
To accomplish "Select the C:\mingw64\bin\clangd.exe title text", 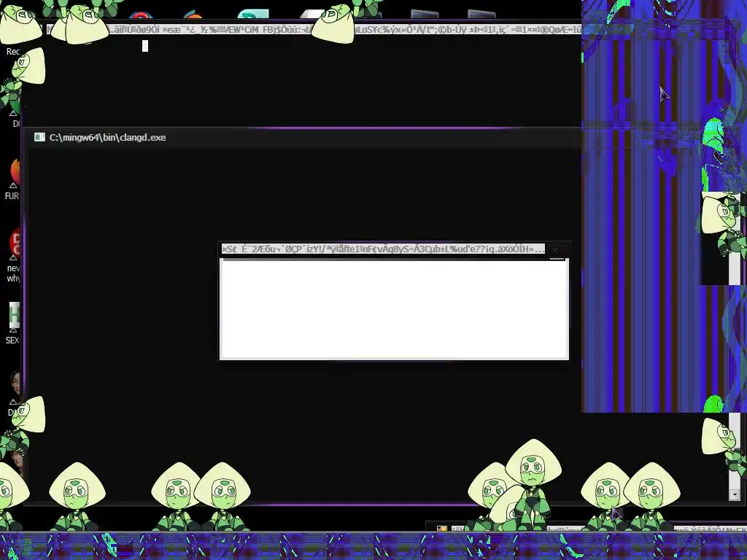I will (x=108, y=138).
